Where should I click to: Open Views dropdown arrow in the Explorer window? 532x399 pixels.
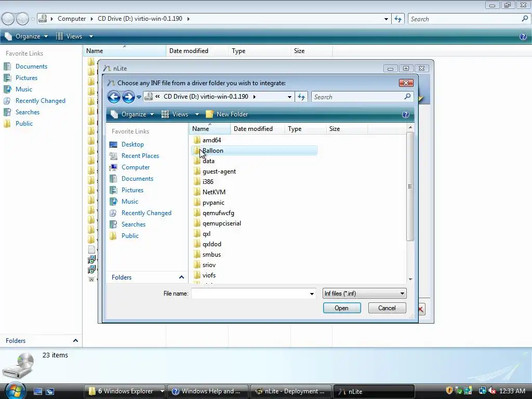pos(91,36)
